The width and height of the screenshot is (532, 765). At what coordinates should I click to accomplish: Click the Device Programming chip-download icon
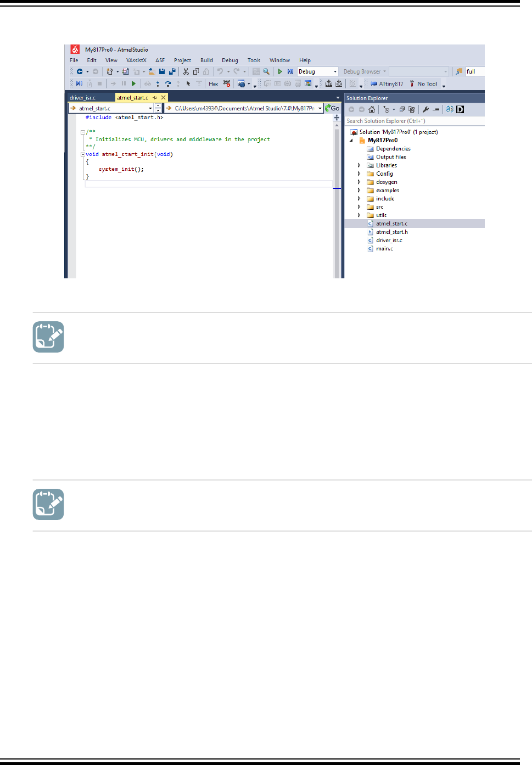(x=328, y=83)
